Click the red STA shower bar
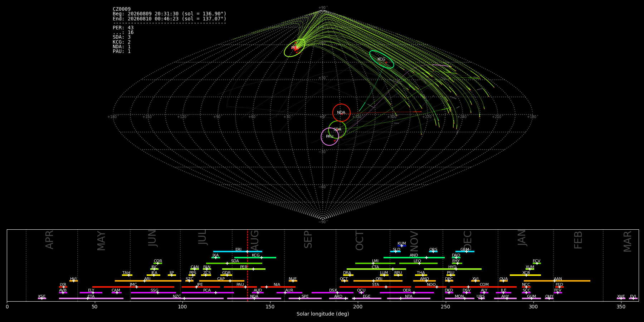This screenshot has width=644, height=322. [x=375, y=287]
